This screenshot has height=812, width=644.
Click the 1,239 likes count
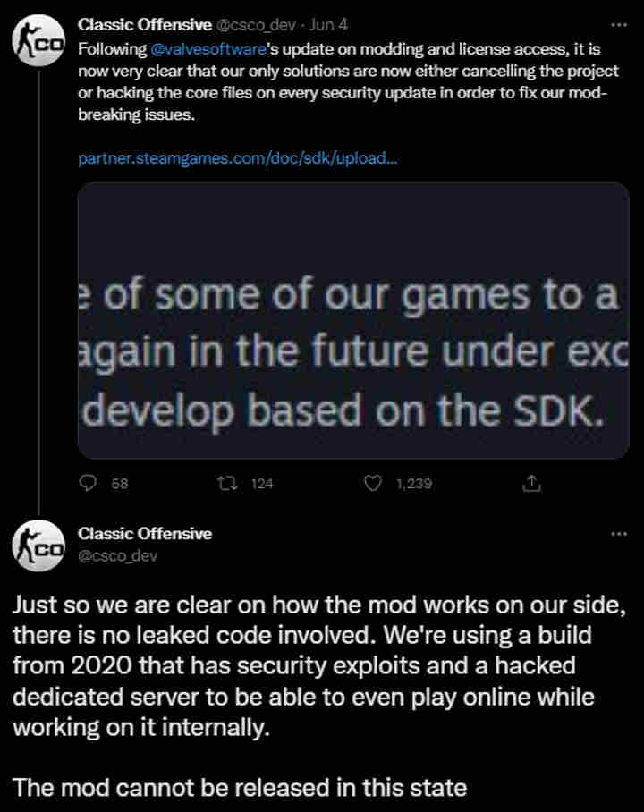(x=412, y=484)
